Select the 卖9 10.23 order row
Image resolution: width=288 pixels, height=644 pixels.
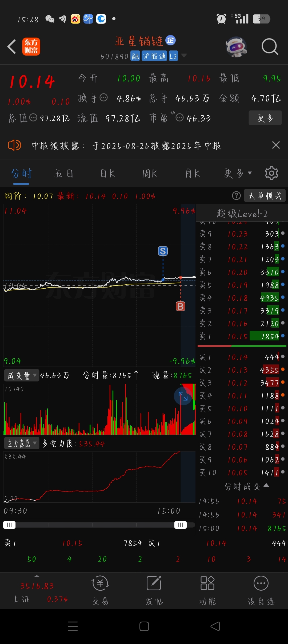(242, 234)
